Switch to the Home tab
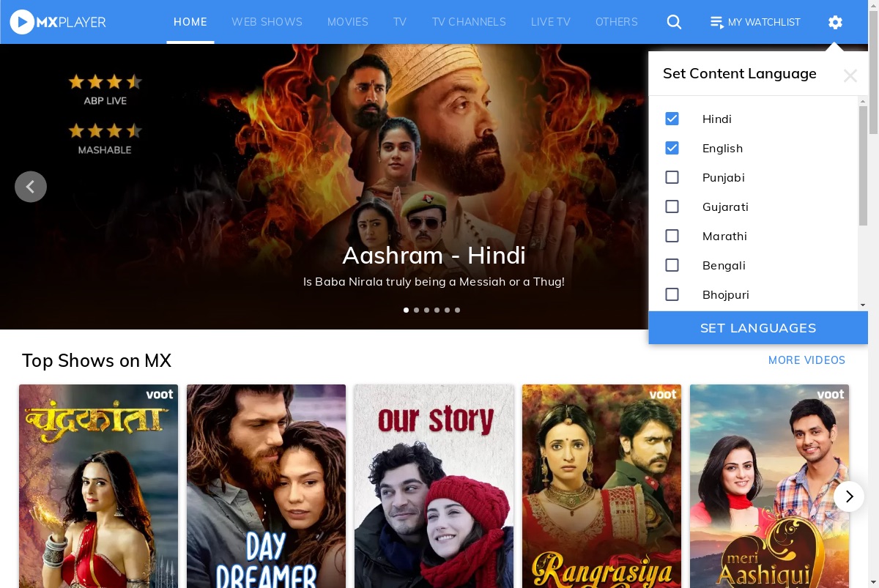 tap(190, 22)
